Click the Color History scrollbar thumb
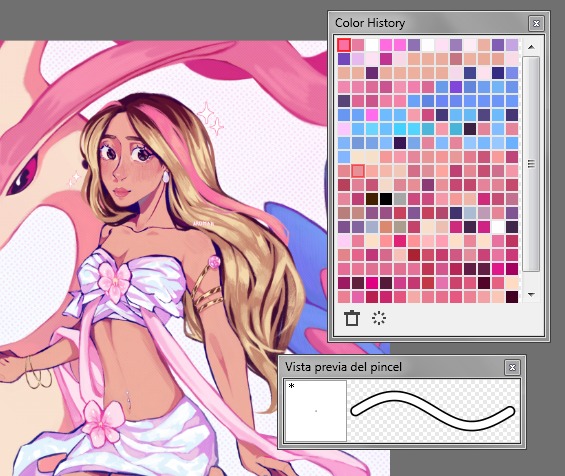The image size is (565, 476). pos(531,164)
